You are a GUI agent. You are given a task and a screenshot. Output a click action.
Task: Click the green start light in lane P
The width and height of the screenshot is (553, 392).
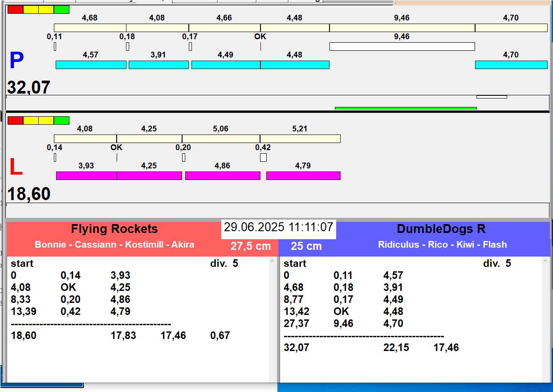61,9
